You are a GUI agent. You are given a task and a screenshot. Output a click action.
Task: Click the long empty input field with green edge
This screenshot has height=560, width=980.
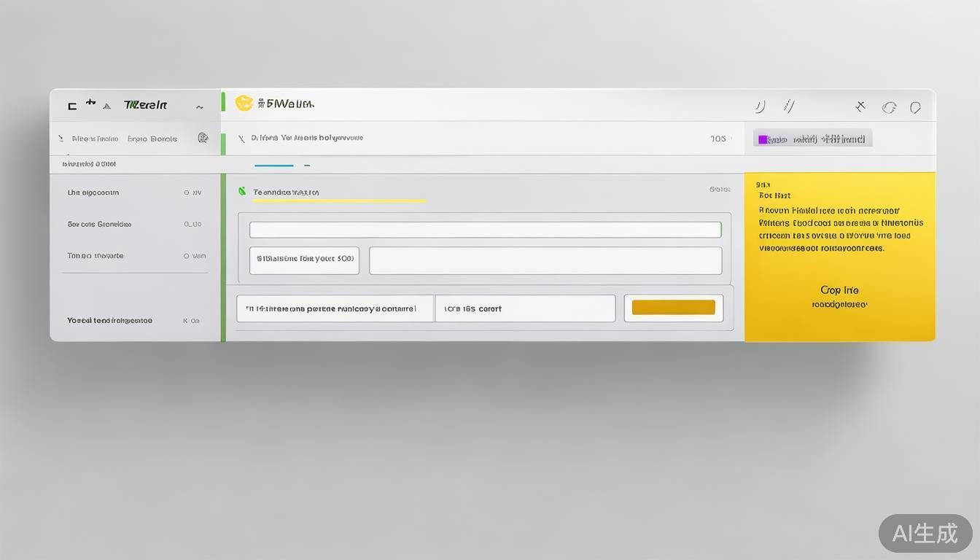485,230
